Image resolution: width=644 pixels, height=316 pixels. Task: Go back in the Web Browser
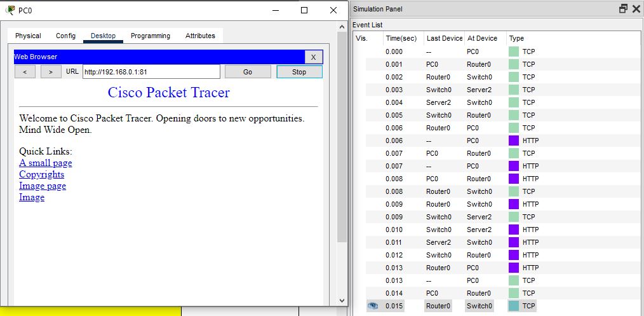click(25, 72)
